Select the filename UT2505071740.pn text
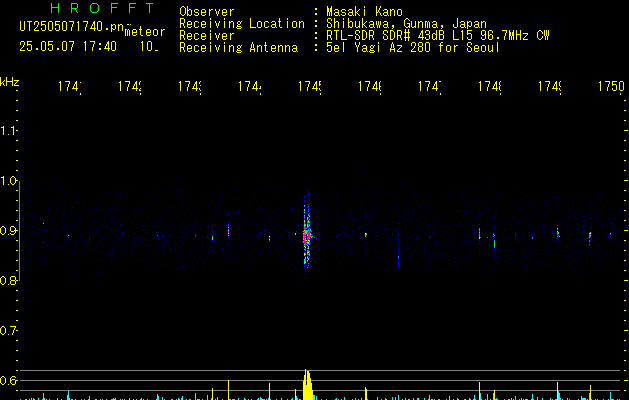 [x=72, y=27]
